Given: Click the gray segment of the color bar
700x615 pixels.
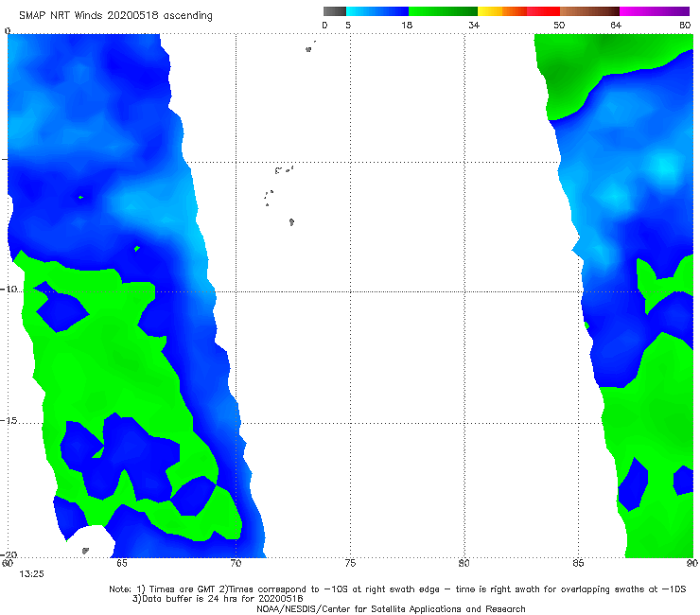Looking at the screenshot, I should 335,11.
